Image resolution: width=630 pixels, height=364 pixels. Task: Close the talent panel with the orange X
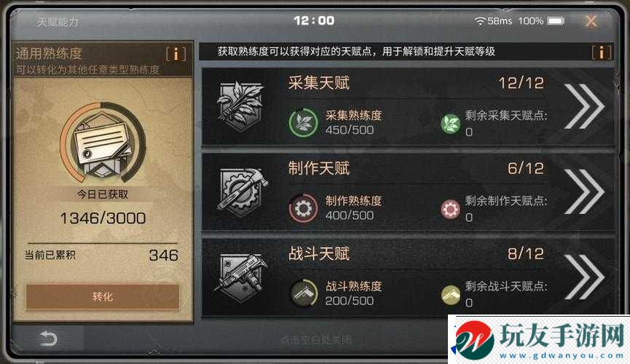click(591, 20)
